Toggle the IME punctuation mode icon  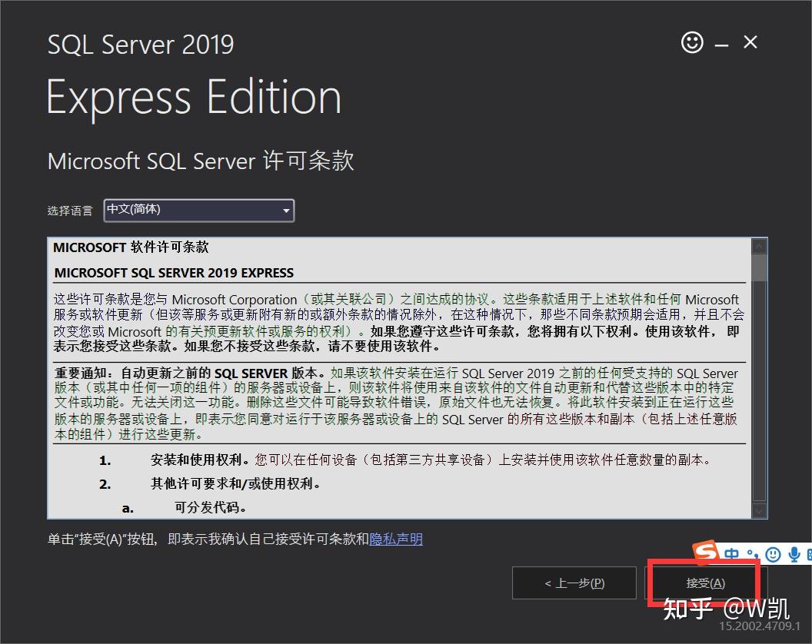click(753, 554)
